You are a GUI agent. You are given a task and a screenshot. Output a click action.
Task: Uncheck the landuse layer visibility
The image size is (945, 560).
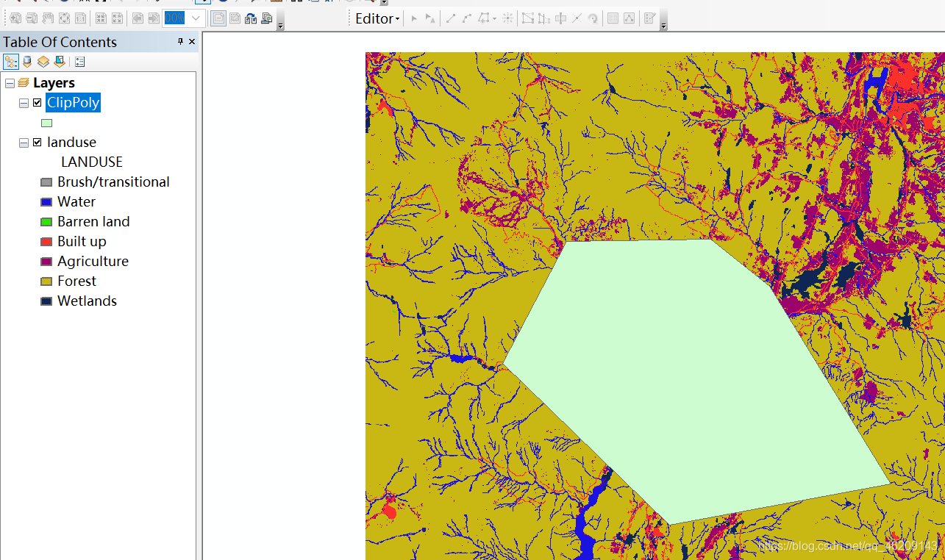coord(38,143)
